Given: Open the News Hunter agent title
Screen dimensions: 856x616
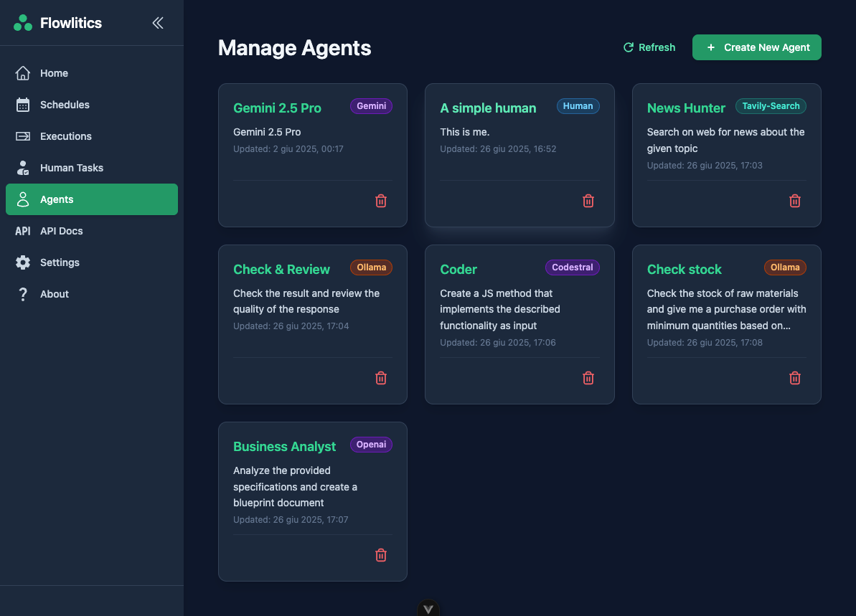Looking at the screenshot, I should pos(686,108).
